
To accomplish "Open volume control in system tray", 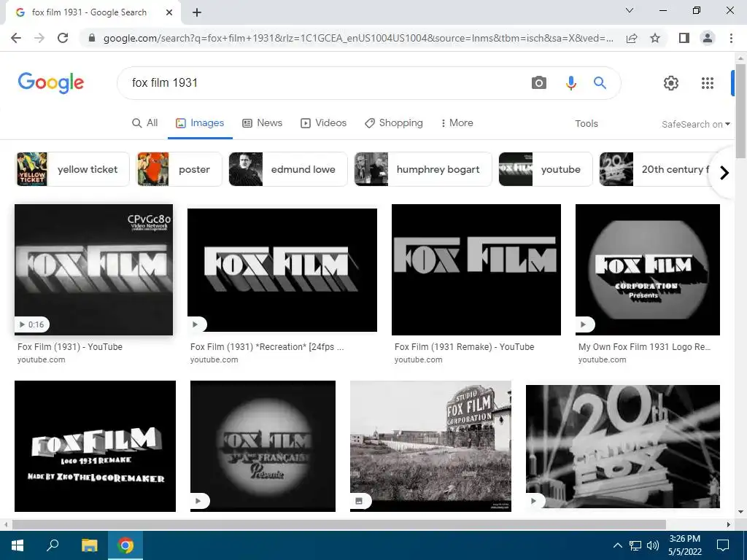I will [x=653, y=545].
